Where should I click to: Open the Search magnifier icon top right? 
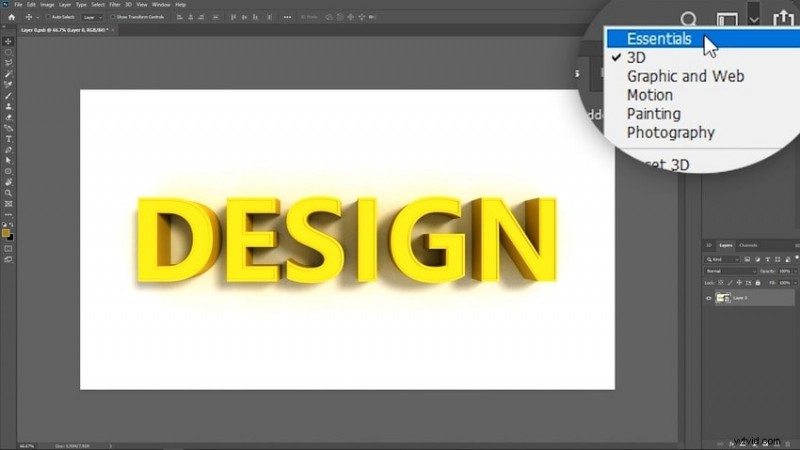click(688, 19)
